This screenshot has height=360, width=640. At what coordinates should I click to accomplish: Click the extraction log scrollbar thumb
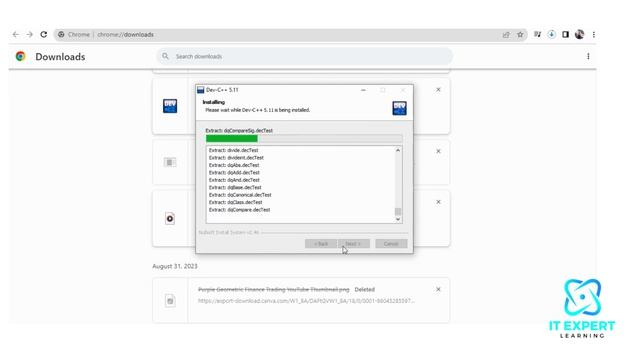(x=398, y=211)
